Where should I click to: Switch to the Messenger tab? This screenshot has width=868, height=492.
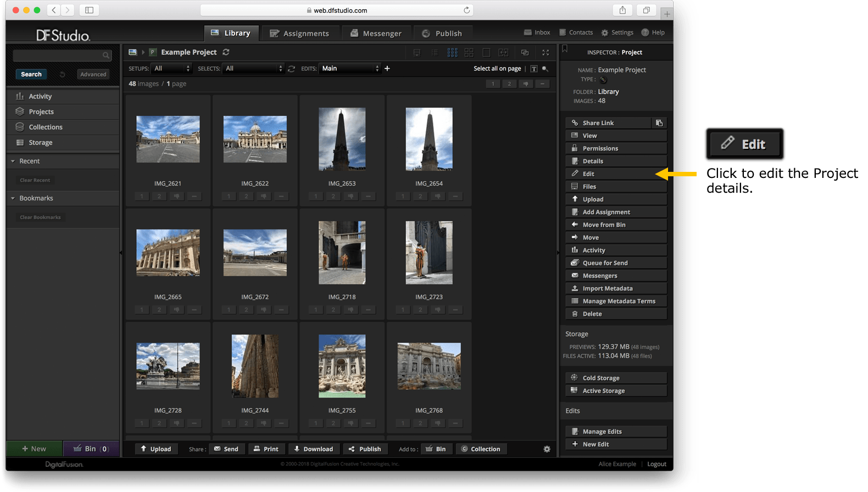(376, 33)
